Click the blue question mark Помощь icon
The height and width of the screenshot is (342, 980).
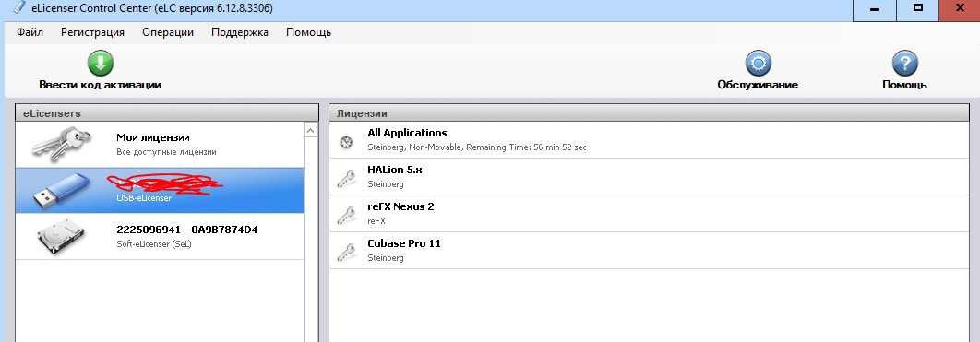[903, 63]
